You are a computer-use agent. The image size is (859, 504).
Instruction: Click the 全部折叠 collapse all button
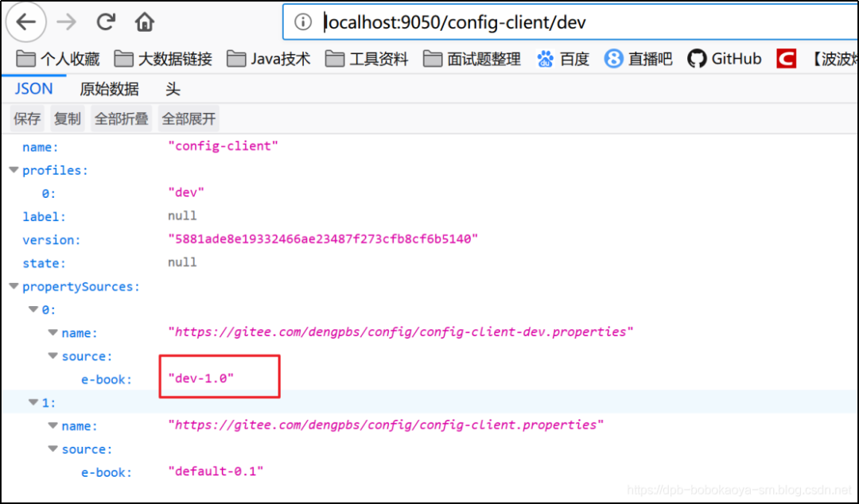[x=122, y=118]
